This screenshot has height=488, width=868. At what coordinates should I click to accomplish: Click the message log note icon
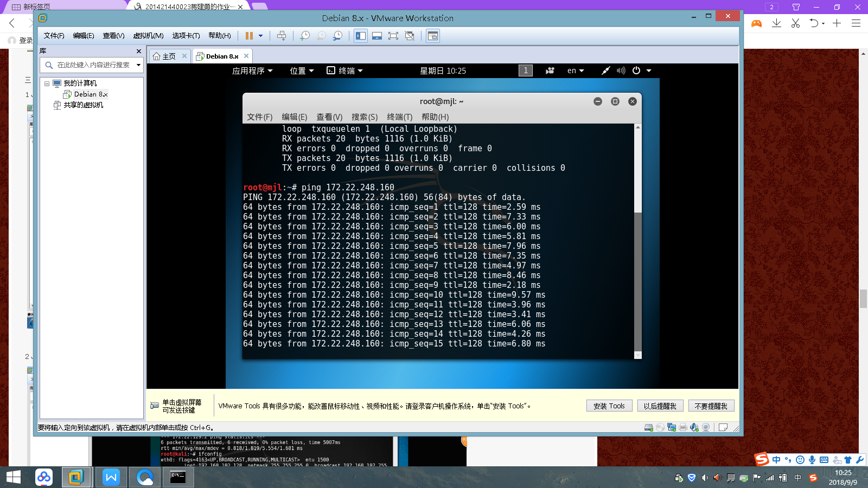723,427
